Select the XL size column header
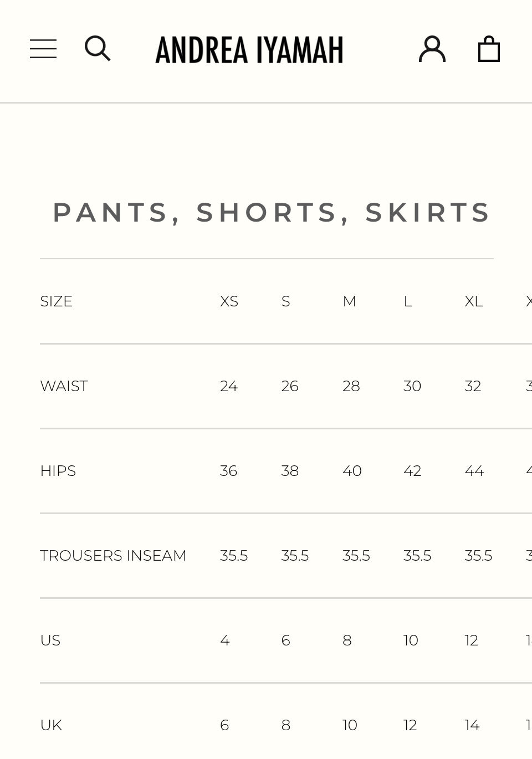The image size is (532, 759). pyautogui.click(x=474, y=301)
